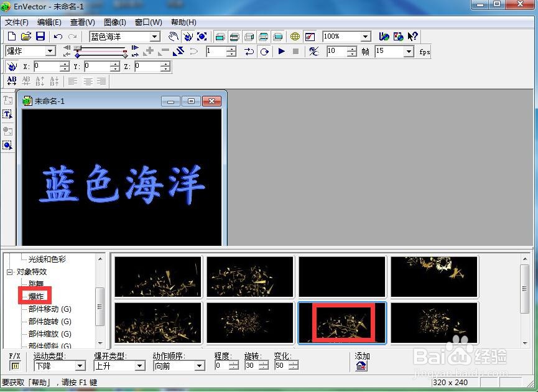Click the reverse keyframes icon

[179, 52]
